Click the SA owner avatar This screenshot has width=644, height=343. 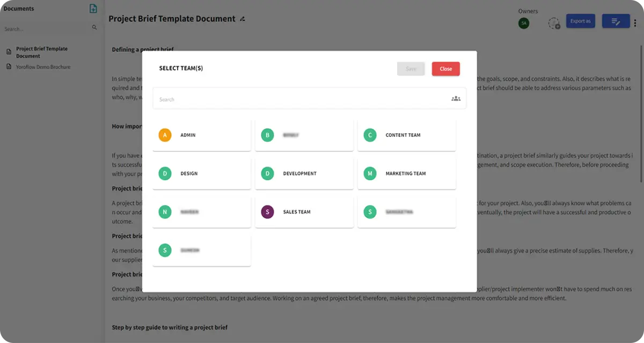[x=523, y=23]
